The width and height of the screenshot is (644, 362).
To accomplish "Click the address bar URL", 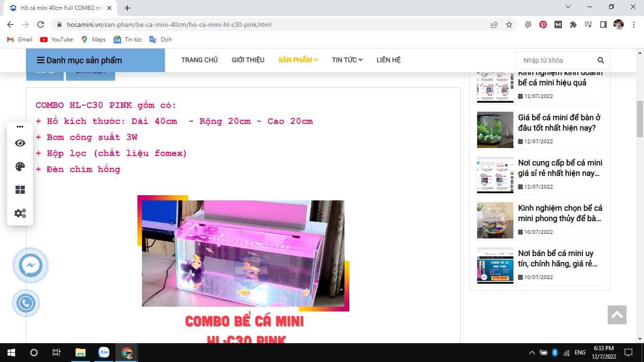I will [x=169, y=25].
